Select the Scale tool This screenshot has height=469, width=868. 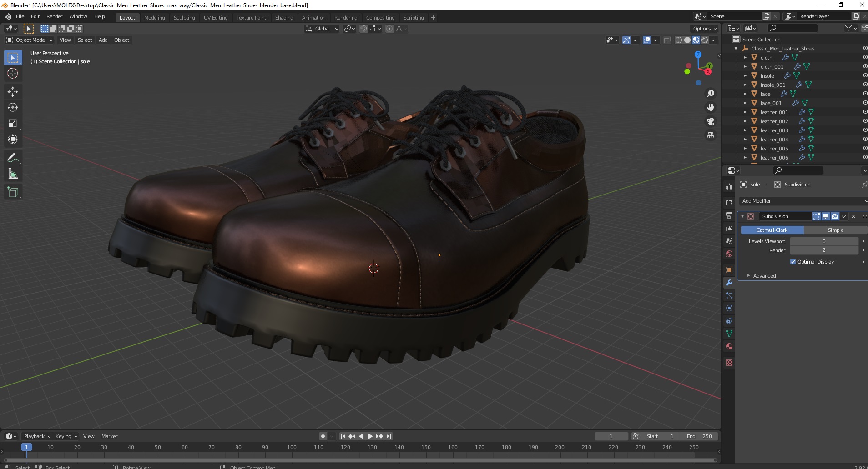pos(13,124)
